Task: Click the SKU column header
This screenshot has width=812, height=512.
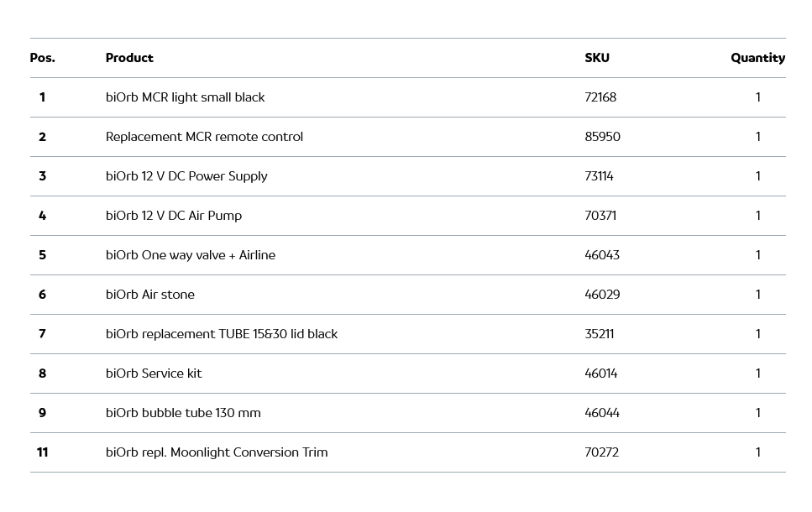Action: (x=597, y=58)
